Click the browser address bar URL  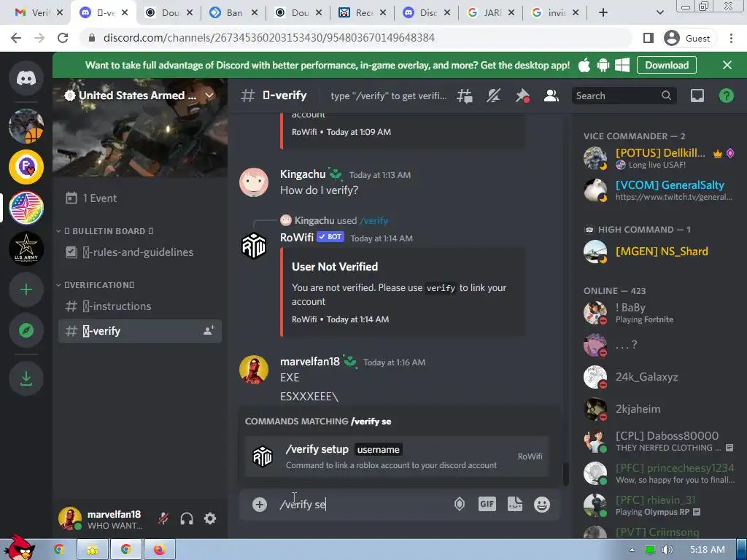tap(268, 38)
